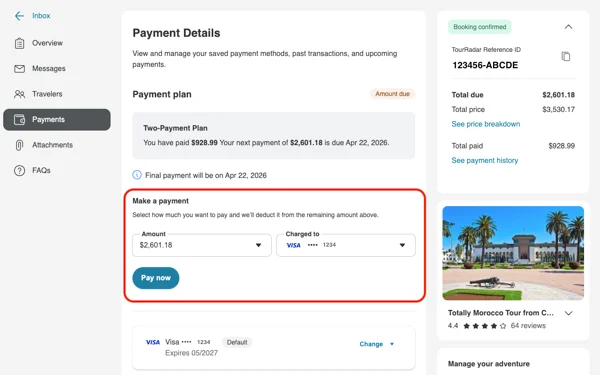Click the star rating beside 64 reviews
600x375 pixels.
point(484,326)
